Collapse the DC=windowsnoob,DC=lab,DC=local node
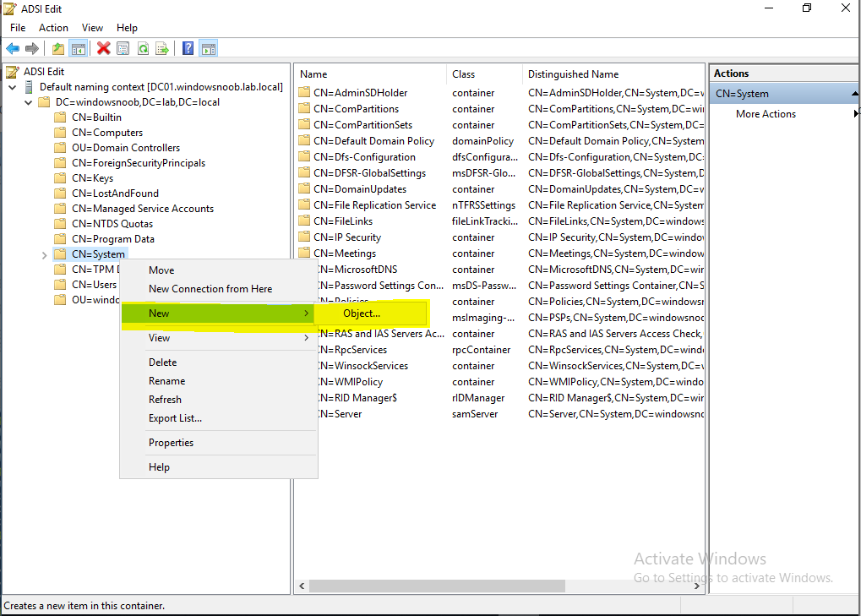This screenshot has width=861, height=616. pos(28,103)
